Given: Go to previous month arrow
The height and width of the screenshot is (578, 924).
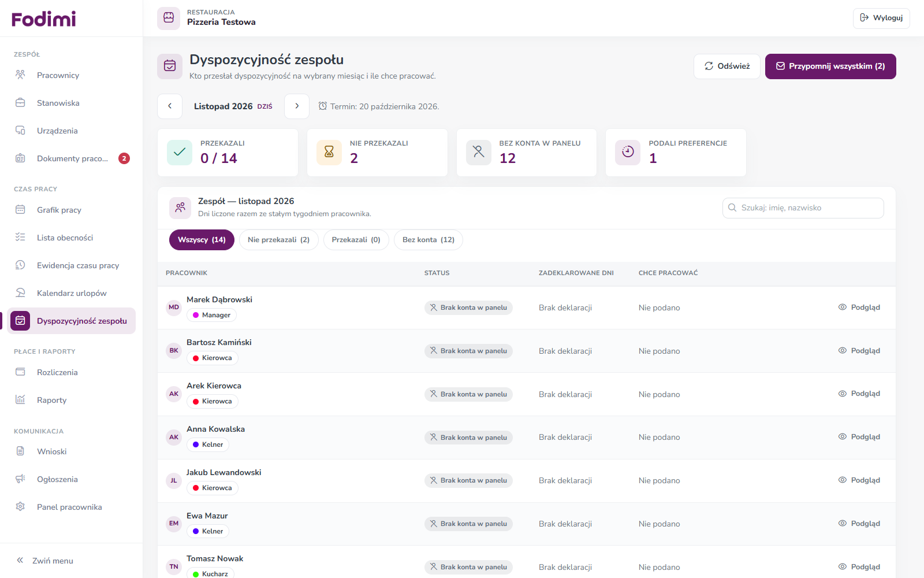Looking at the screenshot, I should [170, 106].
